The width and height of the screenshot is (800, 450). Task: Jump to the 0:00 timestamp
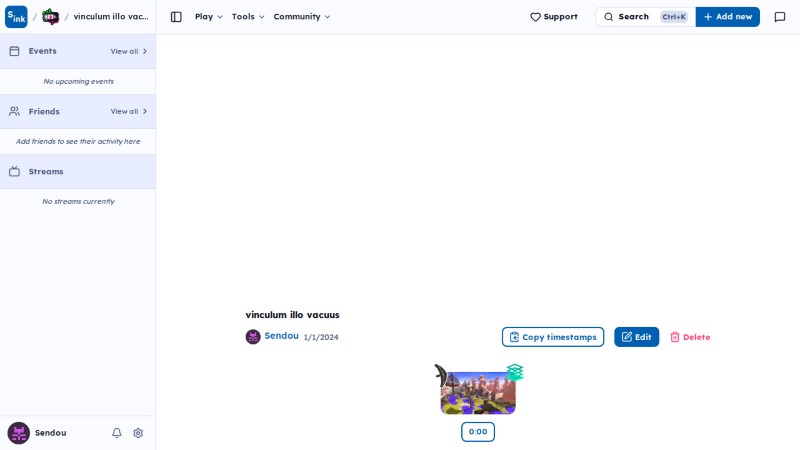pos(478,432)
